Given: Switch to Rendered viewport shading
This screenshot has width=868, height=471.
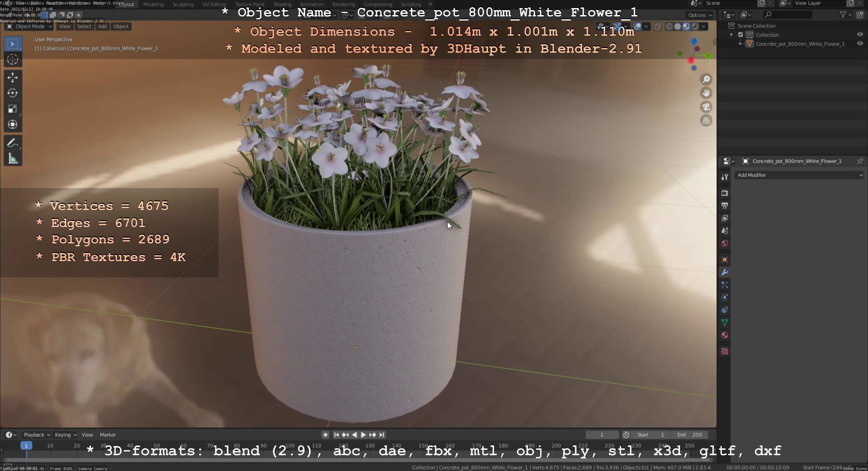Looking at the screenshot, I should coord(695,27).
